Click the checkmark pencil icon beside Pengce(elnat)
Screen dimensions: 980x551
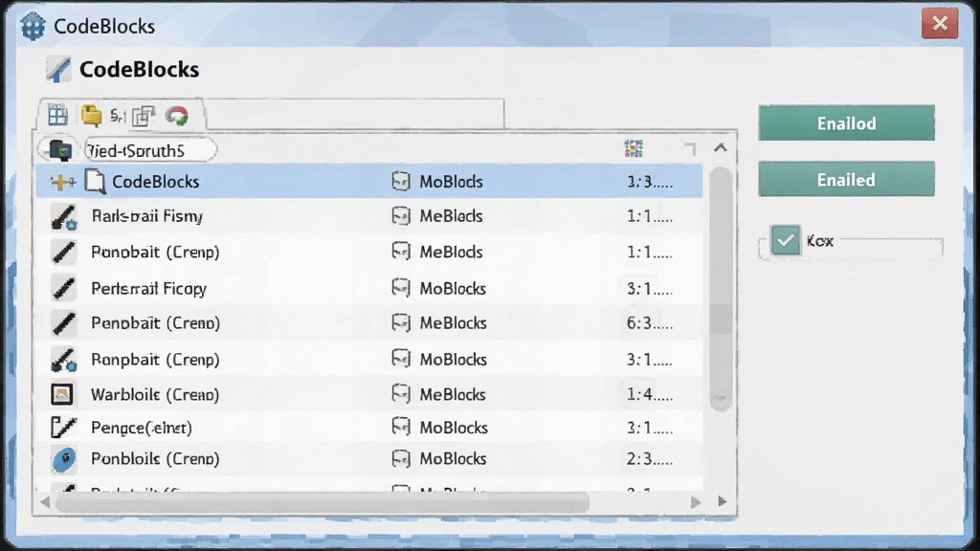tap(63, 428)
